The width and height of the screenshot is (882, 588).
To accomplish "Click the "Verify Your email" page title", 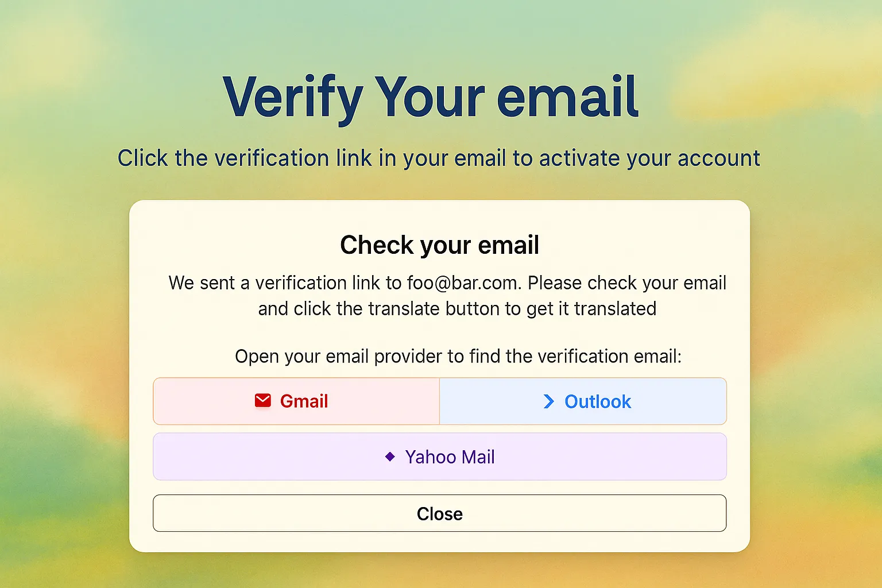I will tap(431, 98).
